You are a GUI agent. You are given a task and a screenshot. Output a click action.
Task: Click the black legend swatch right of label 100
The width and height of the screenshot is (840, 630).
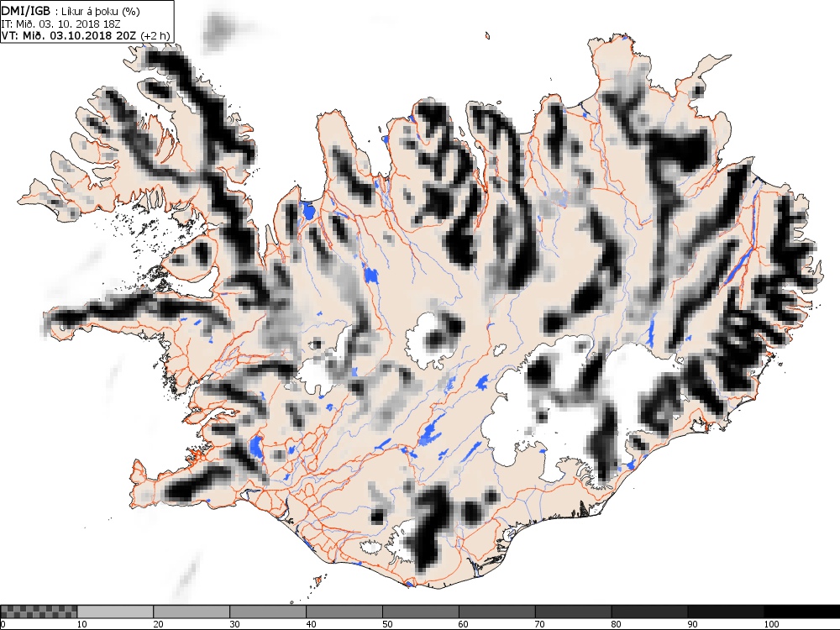[x=802, y=612]
